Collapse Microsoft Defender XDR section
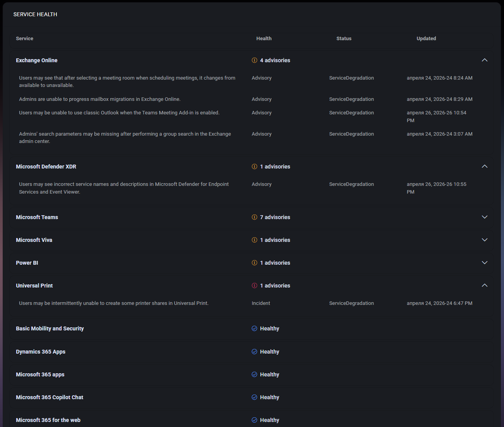The image size is (504, 427). click(x=484, y=167)
